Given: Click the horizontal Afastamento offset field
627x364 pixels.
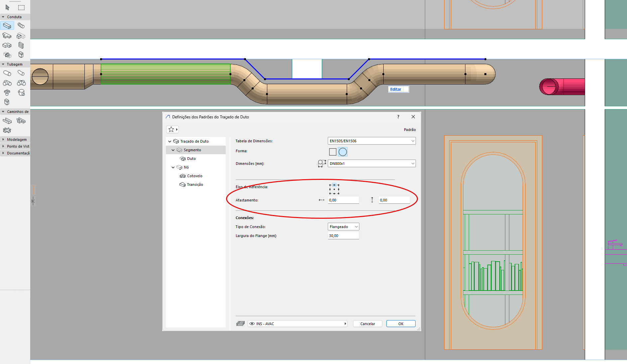Looking at the screenshot, I should pos(343,200).
